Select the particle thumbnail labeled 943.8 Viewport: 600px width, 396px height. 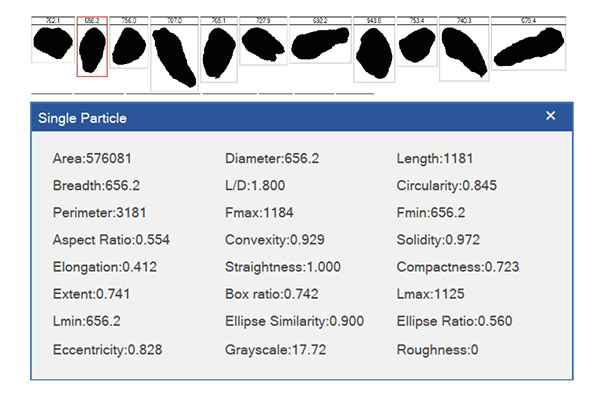click(374, 49)
